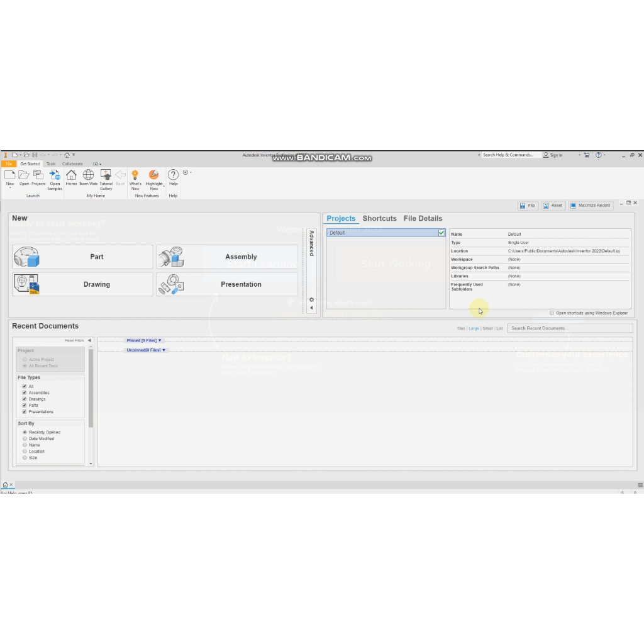
Task: Switch to the Tools ribbon tab
Action: point(51,164)
